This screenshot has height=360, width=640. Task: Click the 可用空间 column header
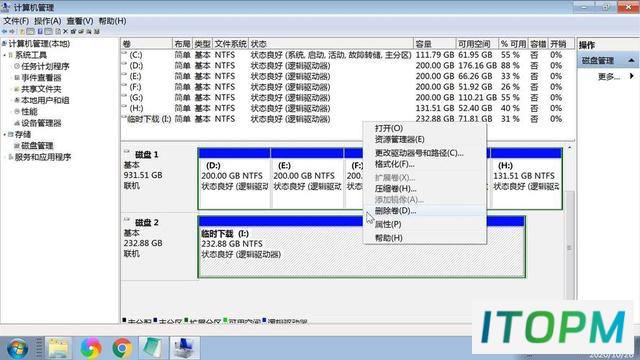(477, 44)
